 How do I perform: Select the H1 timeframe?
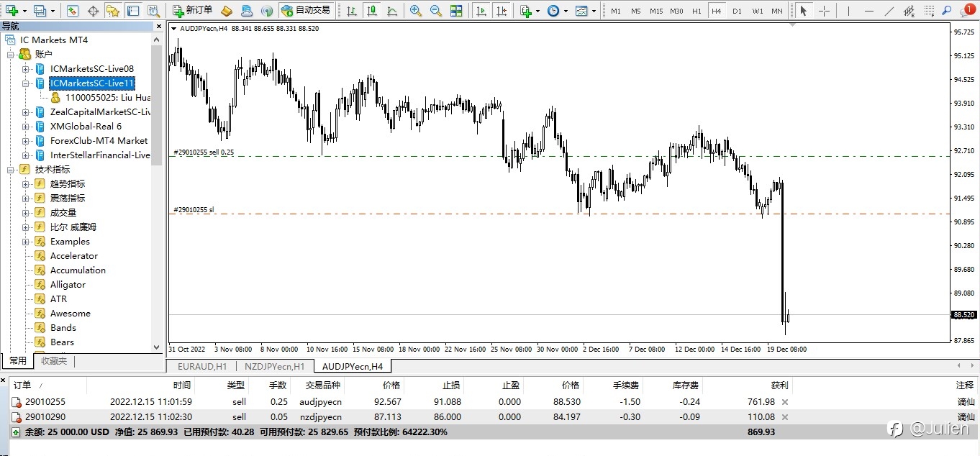pyautogui.click(x=697, y=11)
